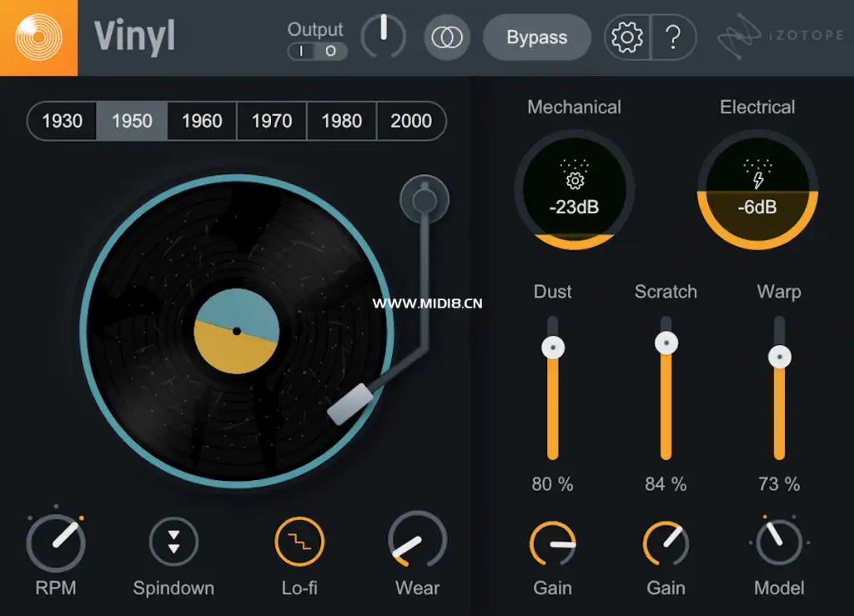Click the stereo/mono overlapping circles icon
Viewport: 854px width, 616px height.
(x=447, y=37)
